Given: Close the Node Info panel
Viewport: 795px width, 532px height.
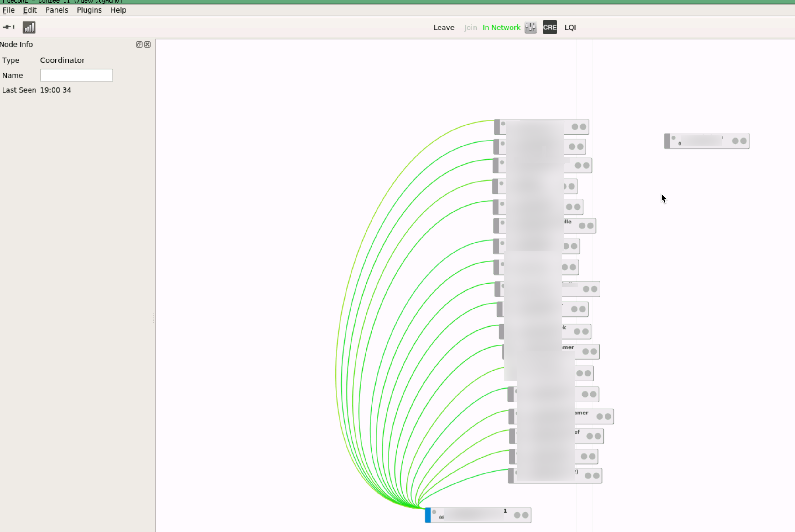Looking at the screenshot, I should pyautogui.click(x=148, y=44).
